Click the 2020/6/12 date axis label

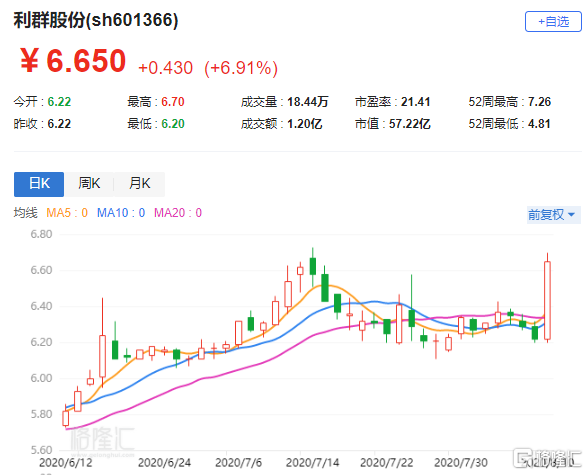click(66, 463)
